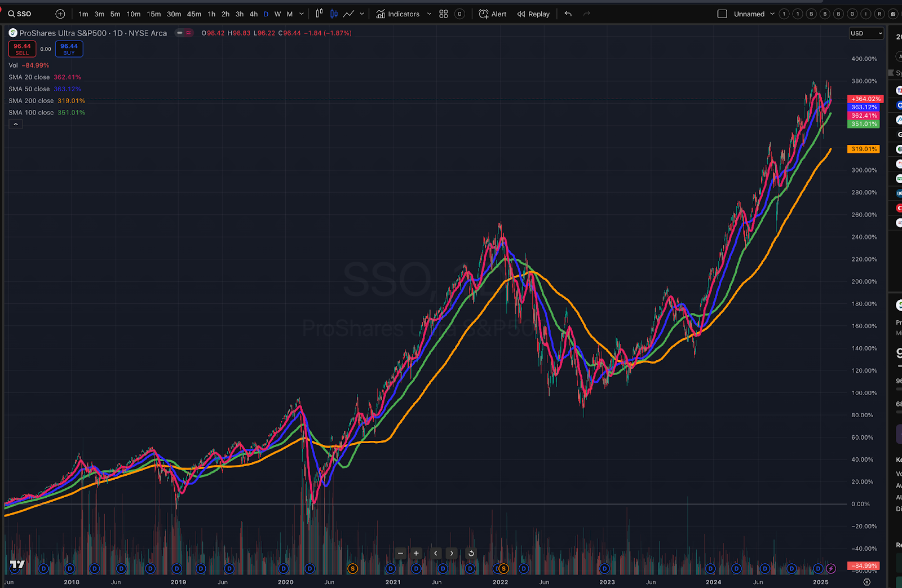Select the line chart style icon

tap(348, 14)
